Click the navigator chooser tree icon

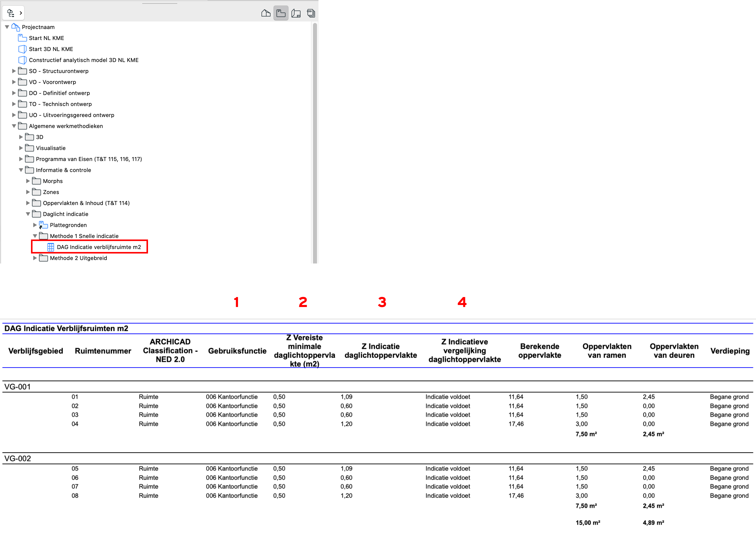pyautogui.click(x=11, y=13)
